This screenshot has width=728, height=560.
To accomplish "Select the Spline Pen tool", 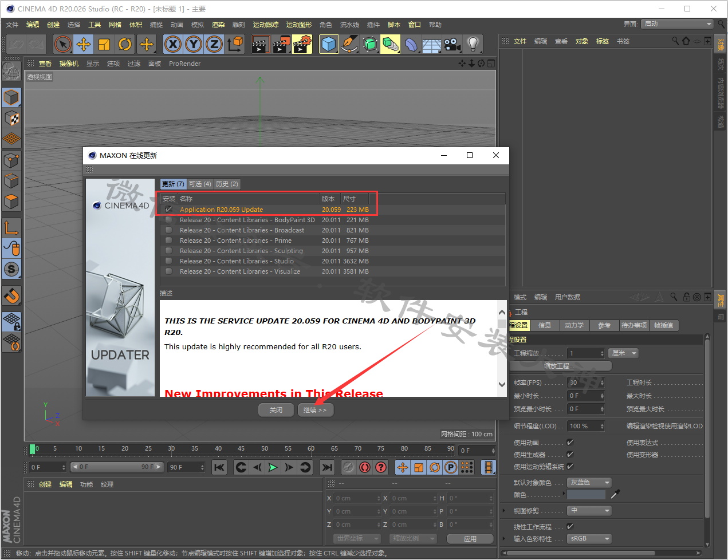I will coord(349,44).
